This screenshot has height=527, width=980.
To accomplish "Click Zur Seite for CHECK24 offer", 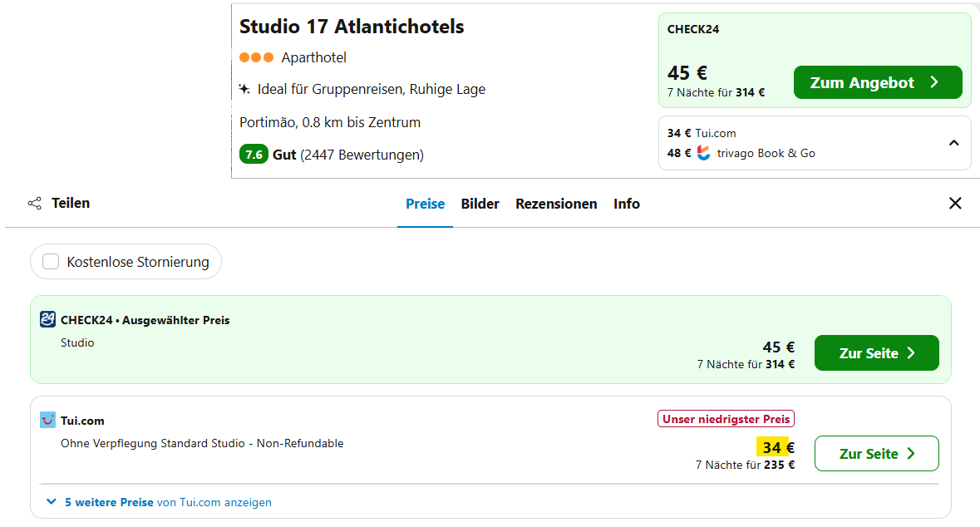I will [x=876, y=353].
